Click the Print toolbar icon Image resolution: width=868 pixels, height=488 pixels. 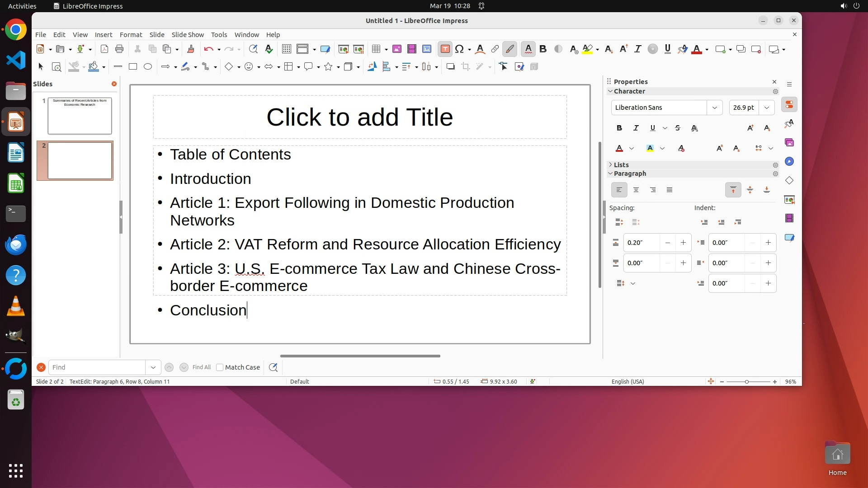tap(119, 49)
